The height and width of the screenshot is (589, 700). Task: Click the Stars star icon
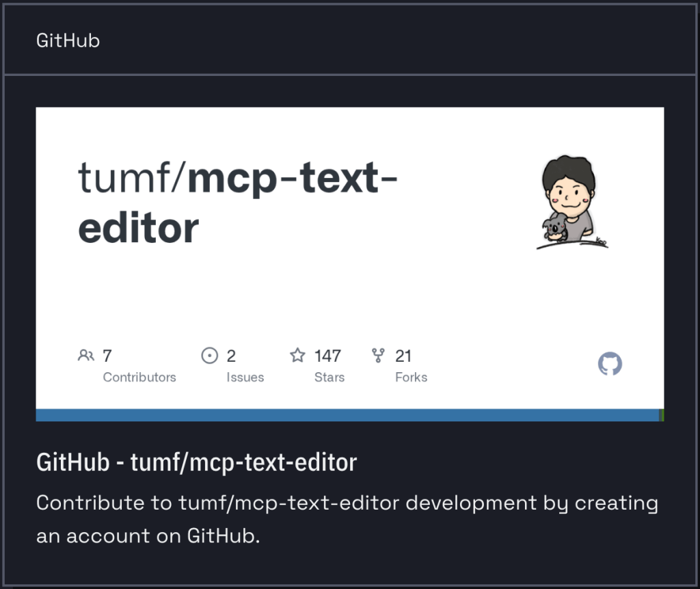(x=297, y=356)
